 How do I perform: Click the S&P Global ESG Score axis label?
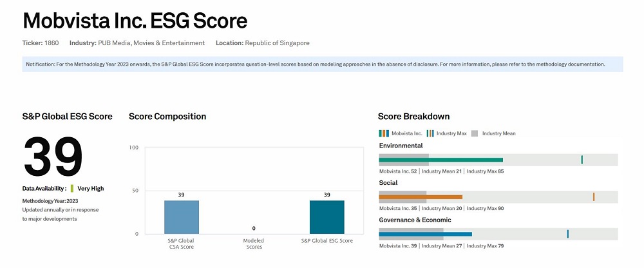[x=327, y=241]
